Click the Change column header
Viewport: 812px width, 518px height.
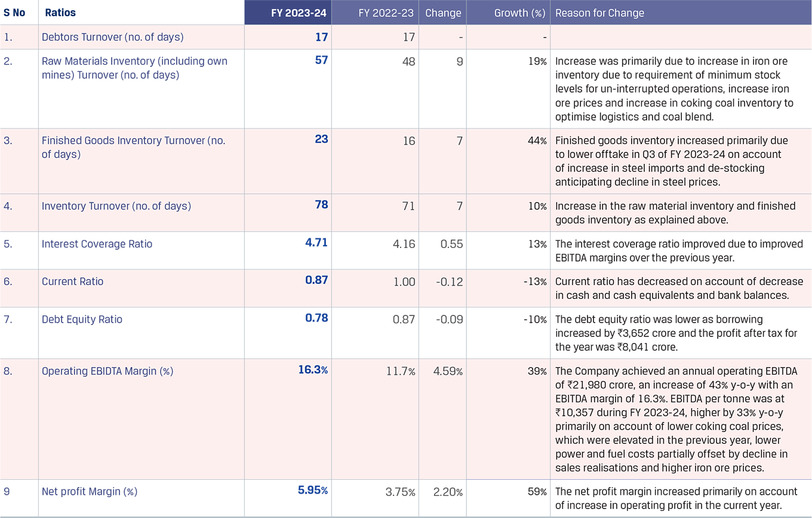click(443, 13)
